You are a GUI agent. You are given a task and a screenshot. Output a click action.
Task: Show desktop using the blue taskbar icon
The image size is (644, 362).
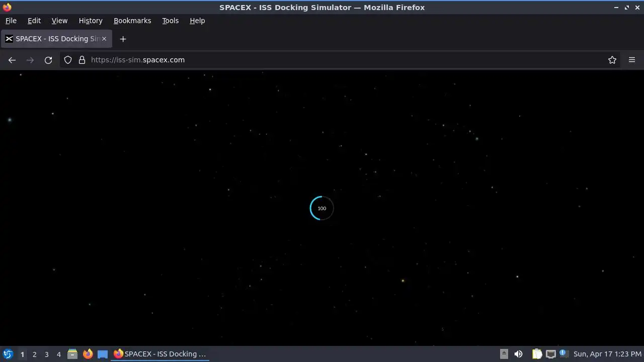tap(103, 354)
